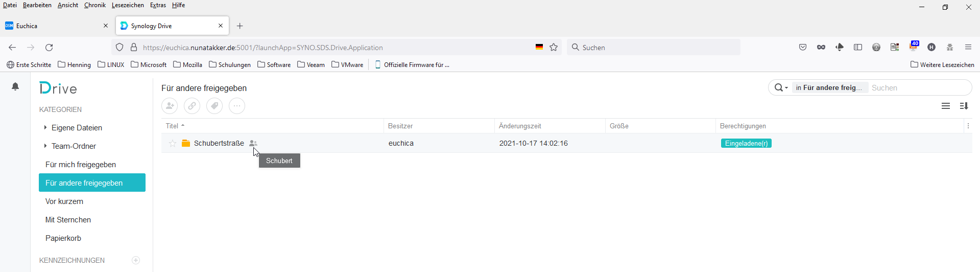Click the get link toolbar icon

pos(192,106)
